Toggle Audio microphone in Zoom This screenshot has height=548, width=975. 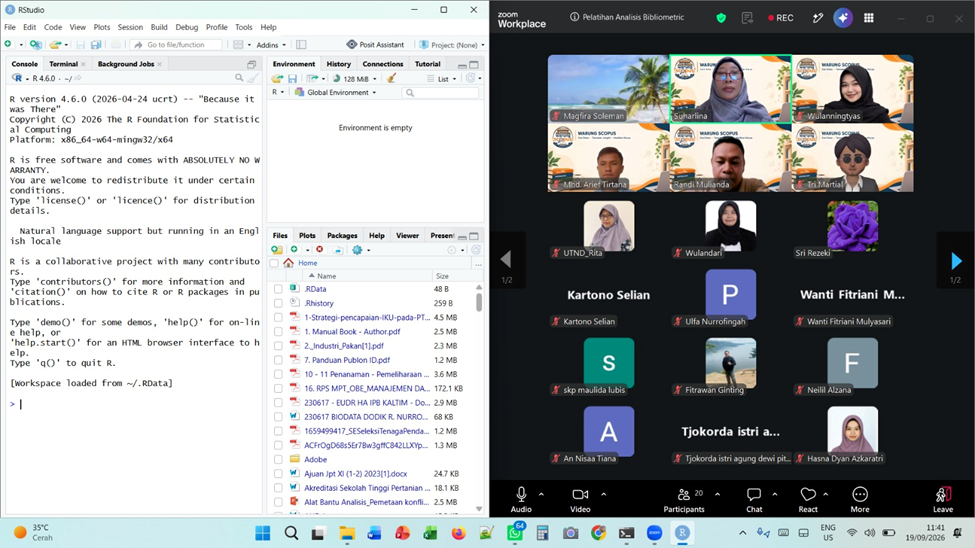pos(521,499)
